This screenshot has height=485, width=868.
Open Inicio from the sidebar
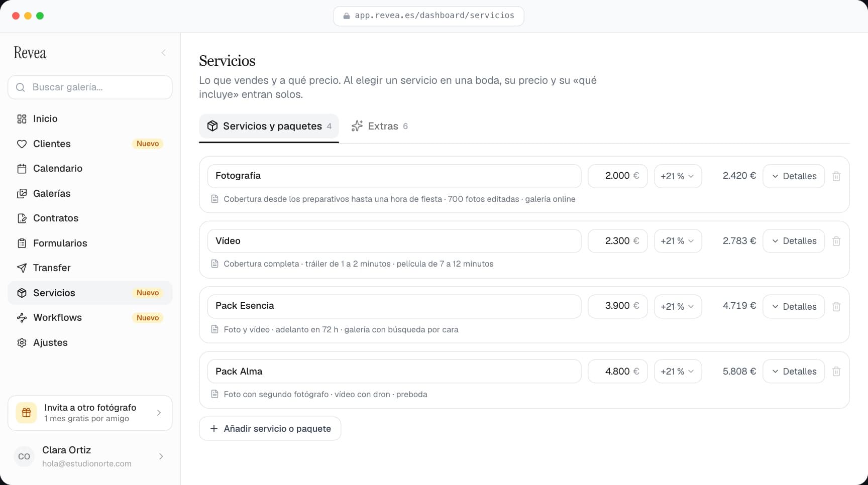click(x=90, y=119)
